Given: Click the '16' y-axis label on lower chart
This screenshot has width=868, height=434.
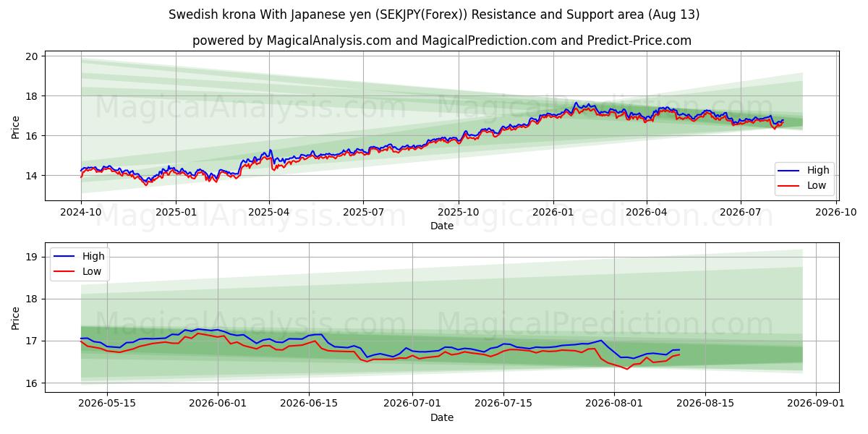Looking at the screenshot, I should pyautogui.click(x=33, y=383).
